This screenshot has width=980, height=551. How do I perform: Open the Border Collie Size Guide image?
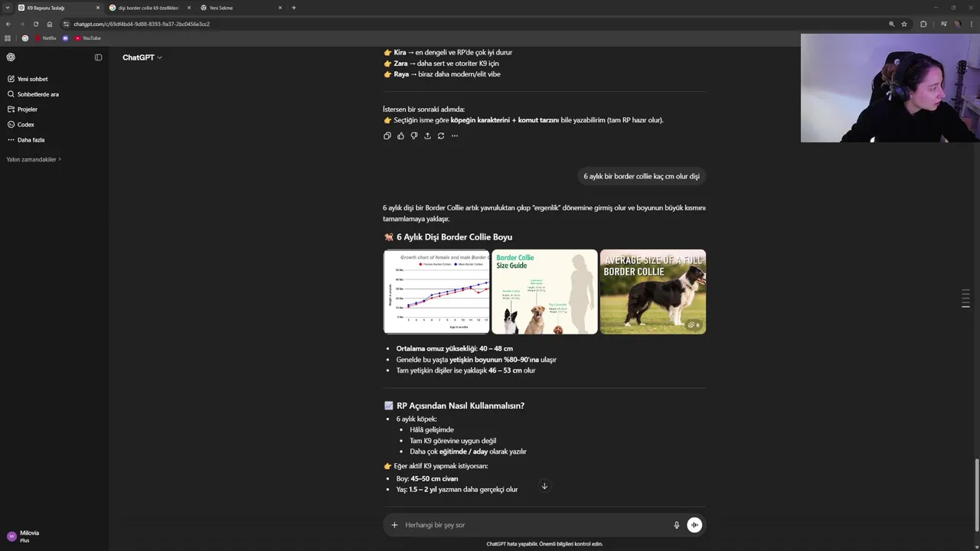544,292
